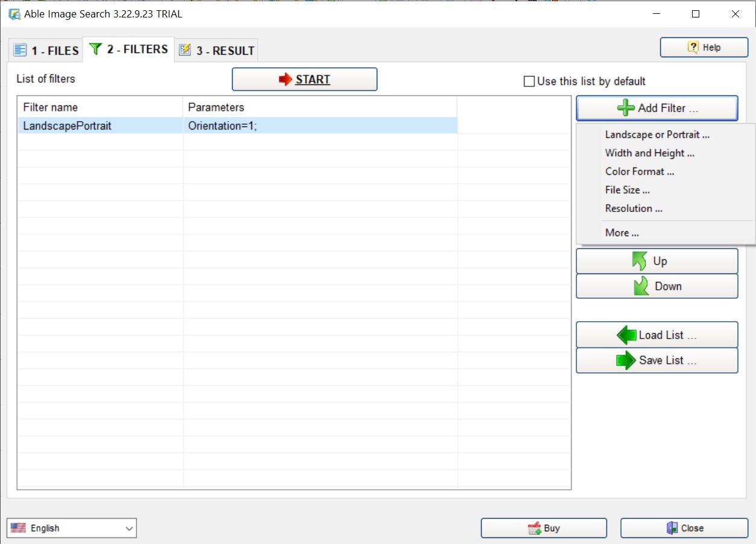The image size is (756, 544).
Task: Open the More... filter submenu
Action: (622, 233)
